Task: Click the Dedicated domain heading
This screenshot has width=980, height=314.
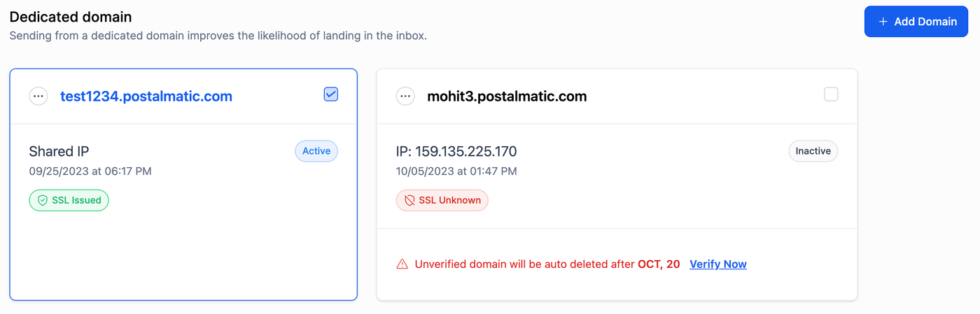Action: (x=71, y=17)
